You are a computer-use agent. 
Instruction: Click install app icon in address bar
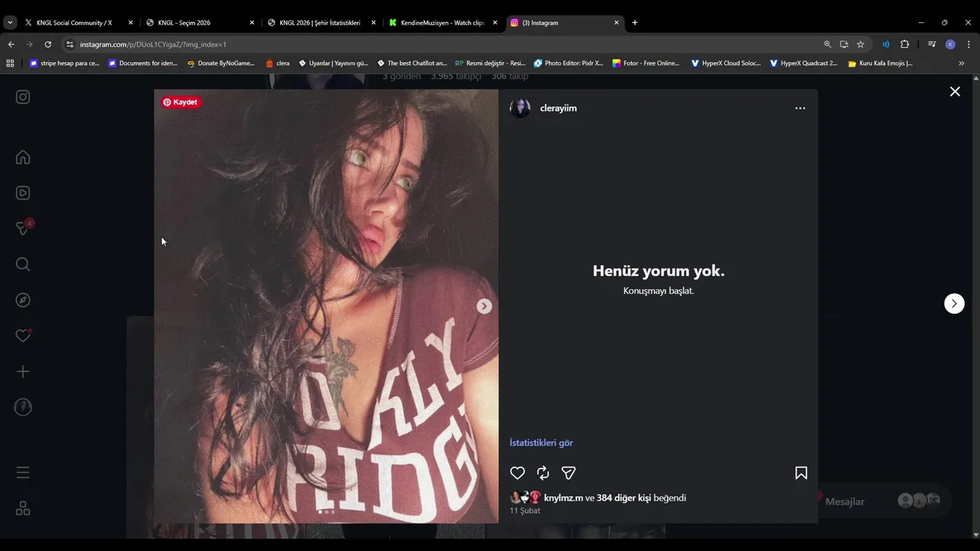point(844,44)
